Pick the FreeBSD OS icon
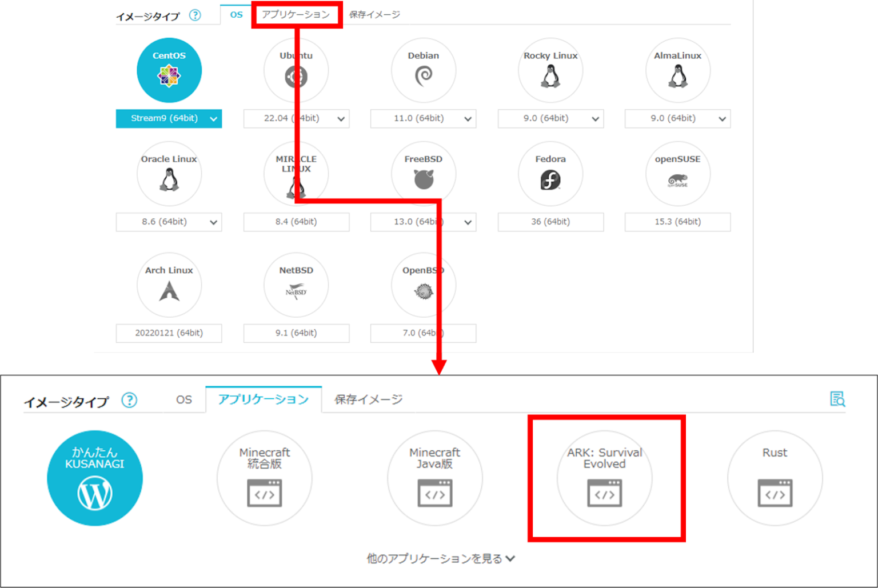 423,174
